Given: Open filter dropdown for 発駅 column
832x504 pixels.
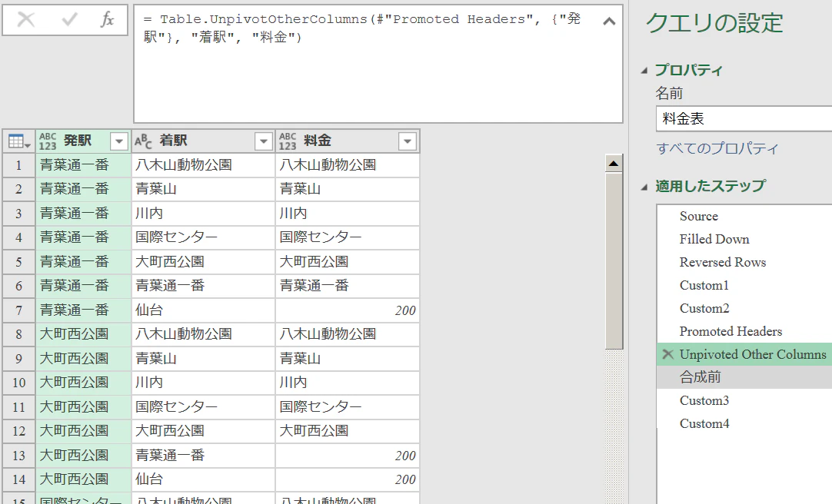Looking at the screenshot, I should point(119,141).
